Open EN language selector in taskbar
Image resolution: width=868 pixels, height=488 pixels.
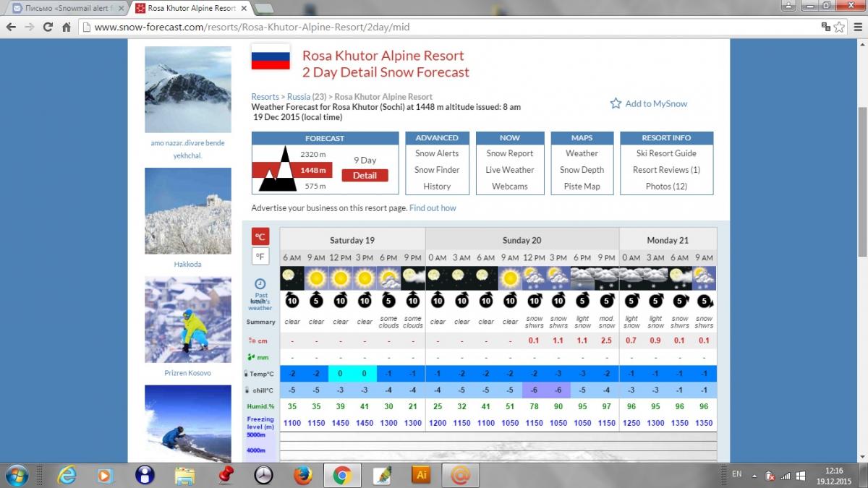(x=737, y=474)
